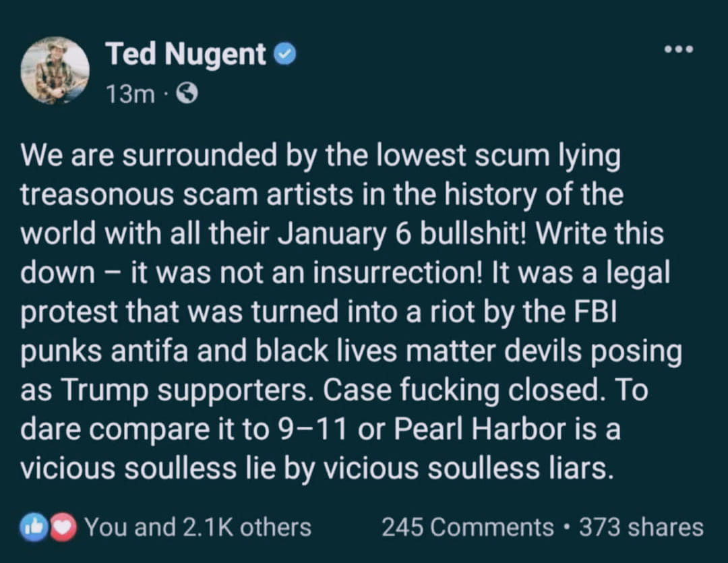Viewport: 728px width, 563px height.
Task: View the 373 shares list
Action: coord(641,527)
